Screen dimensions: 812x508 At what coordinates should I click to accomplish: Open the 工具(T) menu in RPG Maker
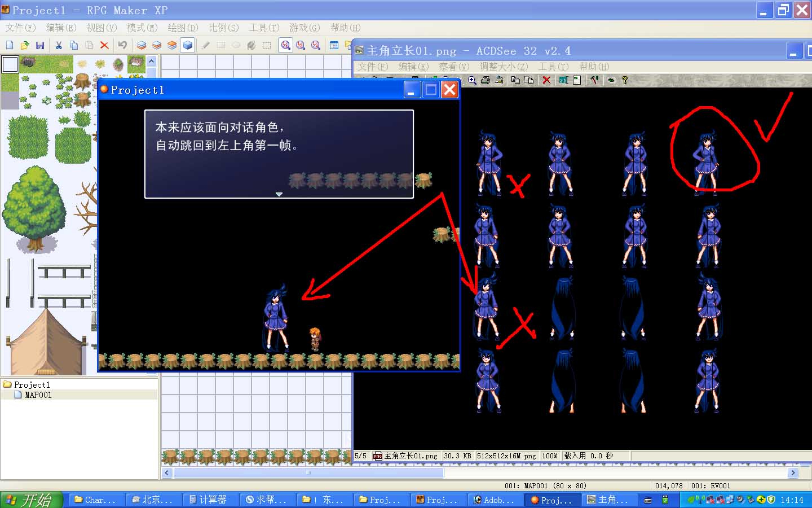[x=264, y=28]
